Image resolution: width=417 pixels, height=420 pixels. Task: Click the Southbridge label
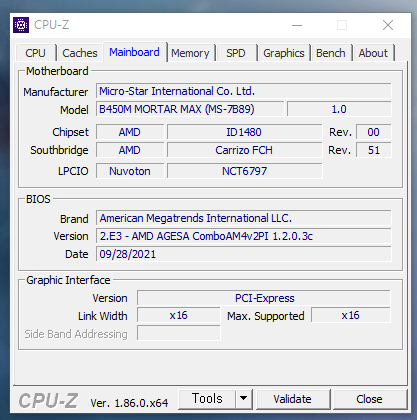(59, 150)
